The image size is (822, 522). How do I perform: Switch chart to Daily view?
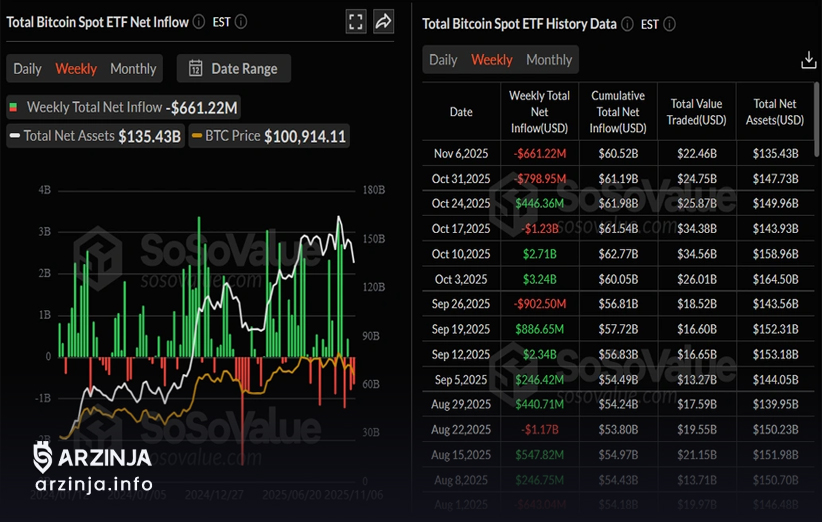point(27,69)
